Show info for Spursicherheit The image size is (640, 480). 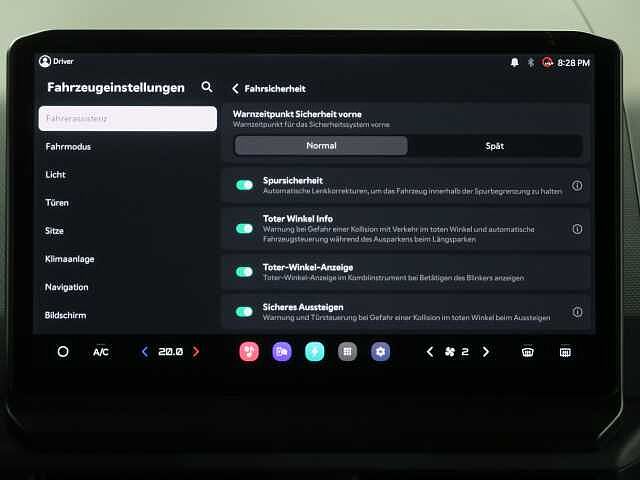click(x=577, y=186)
